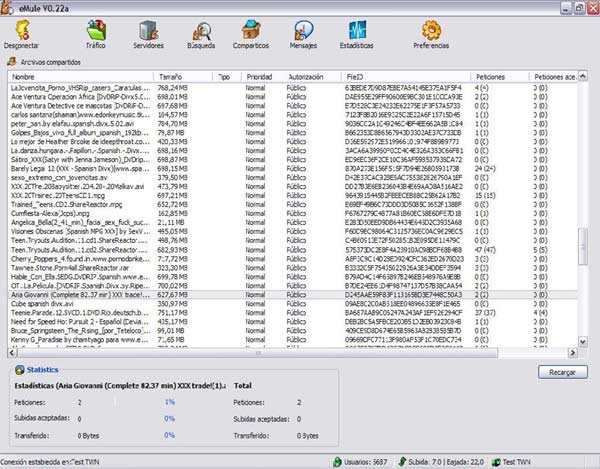This screenshot has width=600, height=469.
Task: Click the Usuarios status bar icon
Action: point(337,462)
